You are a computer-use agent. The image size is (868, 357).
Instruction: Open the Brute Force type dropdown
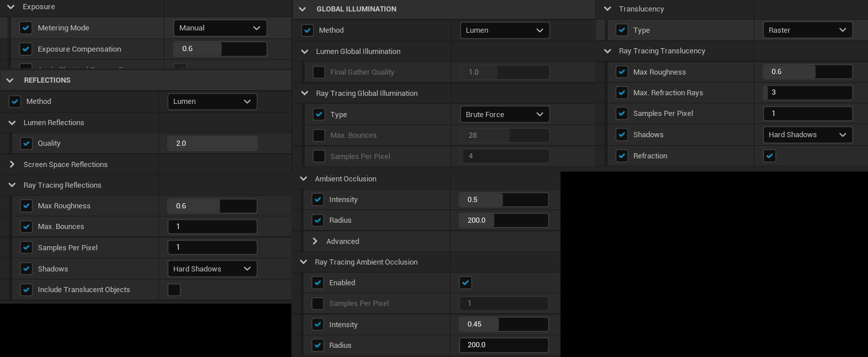point(504,115)
